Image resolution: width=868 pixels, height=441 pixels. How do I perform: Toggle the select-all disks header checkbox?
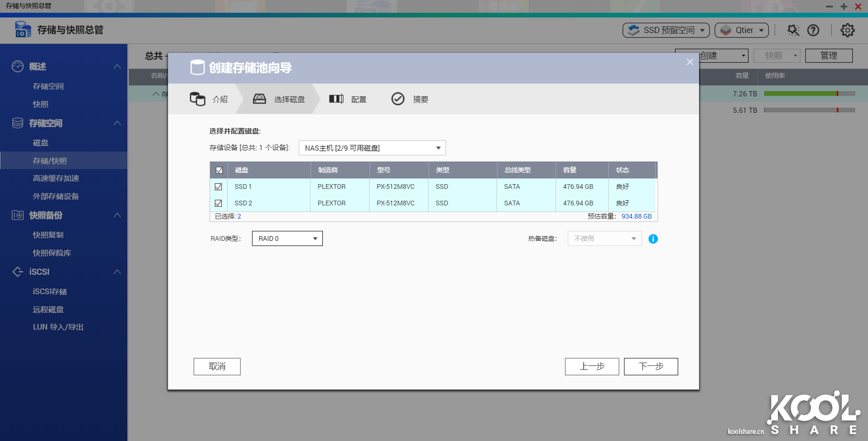coord(219,170)
